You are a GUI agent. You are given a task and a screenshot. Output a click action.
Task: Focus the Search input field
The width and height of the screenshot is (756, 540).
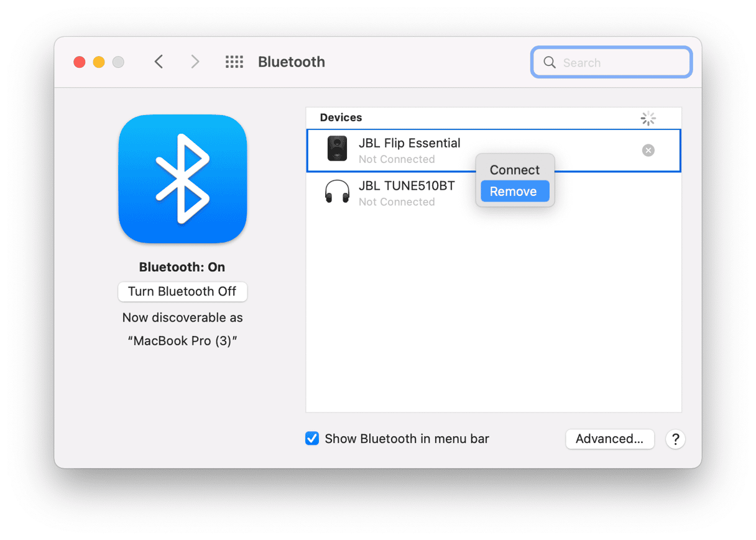(x=611, y=62)
